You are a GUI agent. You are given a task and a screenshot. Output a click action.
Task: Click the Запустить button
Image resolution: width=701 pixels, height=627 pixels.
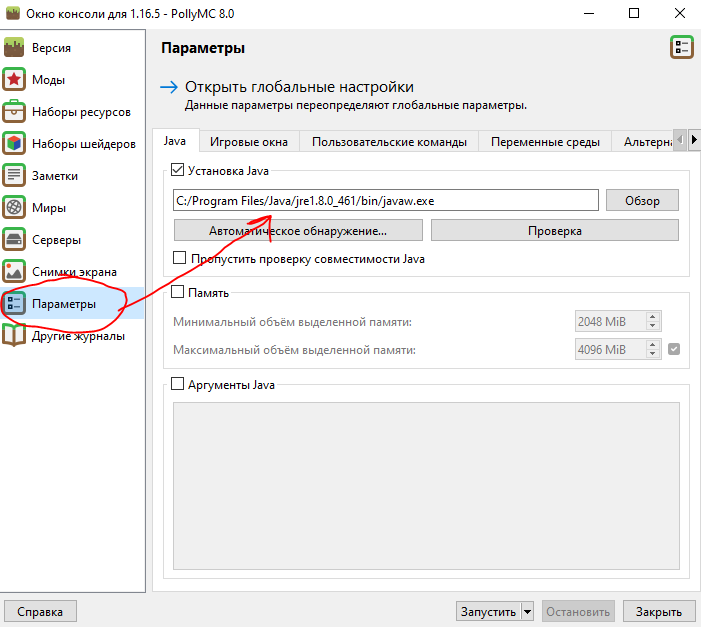click(x=489, y=611)
